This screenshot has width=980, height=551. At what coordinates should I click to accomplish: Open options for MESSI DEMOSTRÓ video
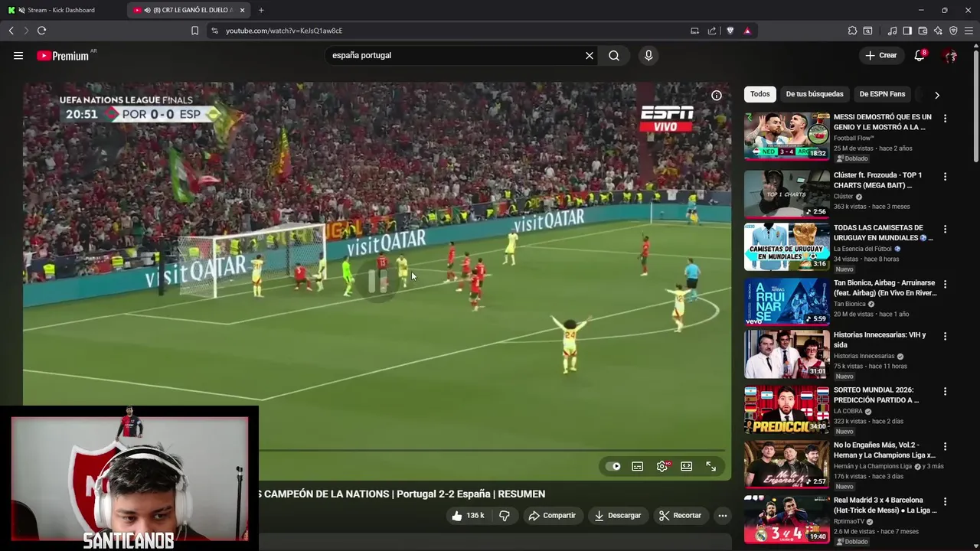tap(945, 119)
